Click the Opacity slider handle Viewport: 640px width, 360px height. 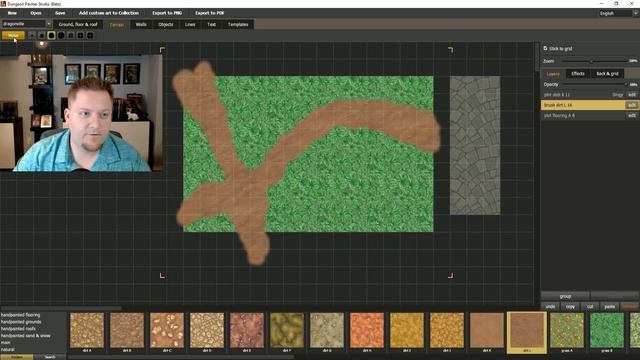(626, 84)
